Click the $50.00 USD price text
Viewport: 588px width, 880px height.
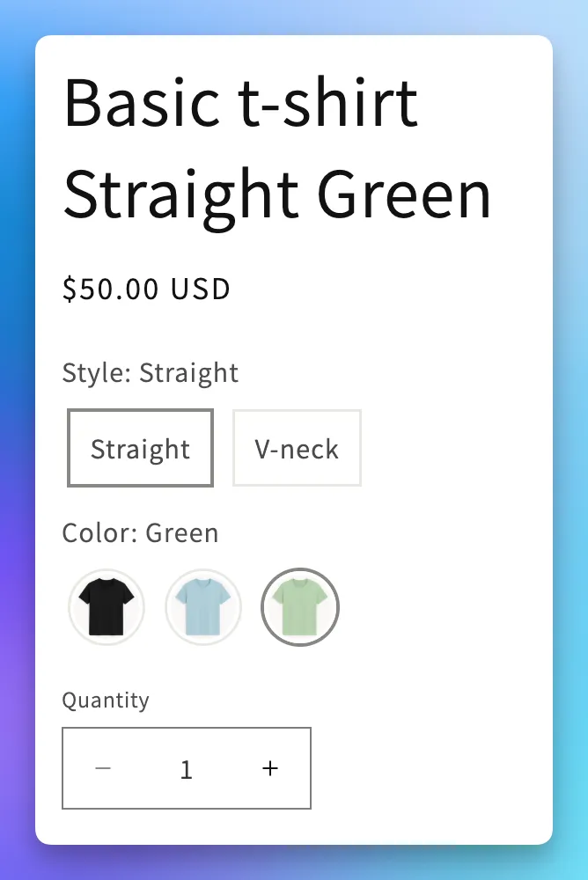click(x=146, y=289)
